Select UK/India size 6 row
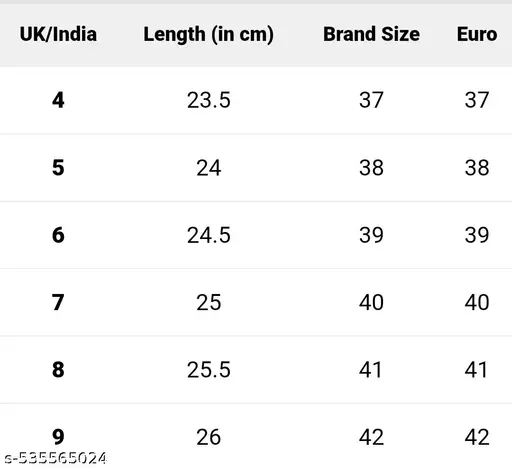 256,235
